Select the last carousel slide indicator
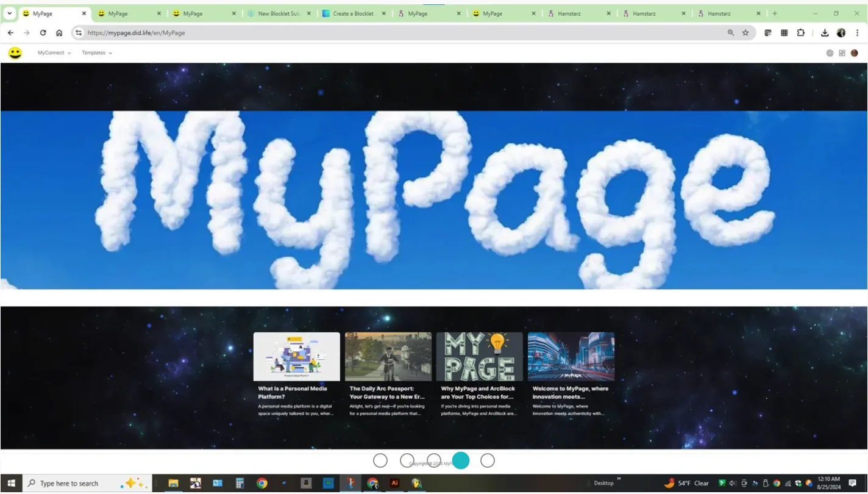868x494 pixels. (x=488, y=460)
